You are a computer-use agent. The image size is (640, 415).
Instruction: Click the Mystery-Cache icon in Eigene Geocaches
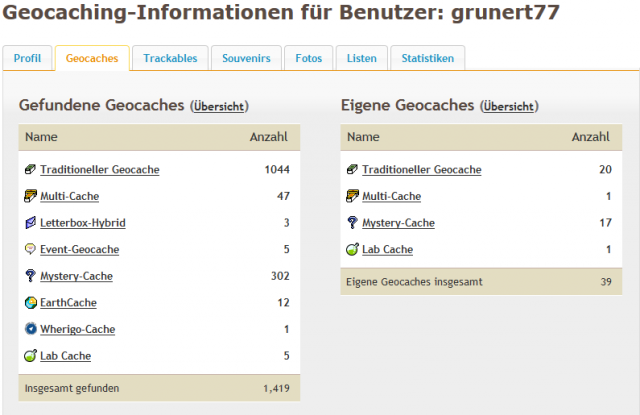(352, 222)
